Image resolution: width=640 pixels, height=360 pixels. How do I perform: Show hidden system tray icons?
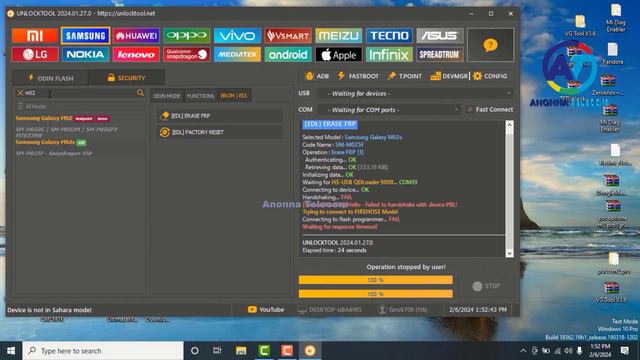click(523, 351)
